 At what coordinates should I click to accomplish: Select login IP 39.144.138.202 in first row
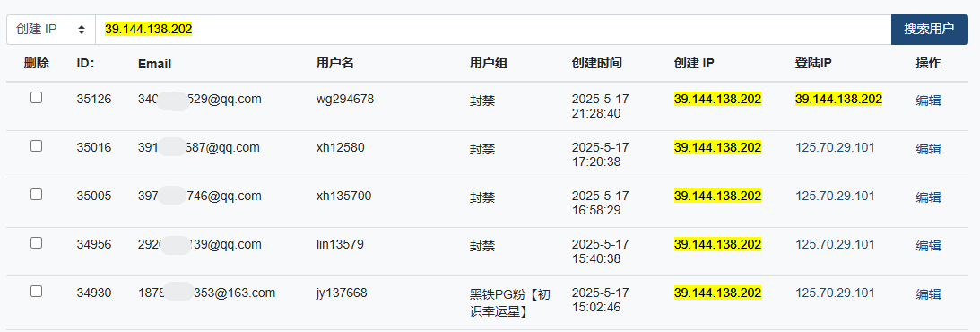838,99
